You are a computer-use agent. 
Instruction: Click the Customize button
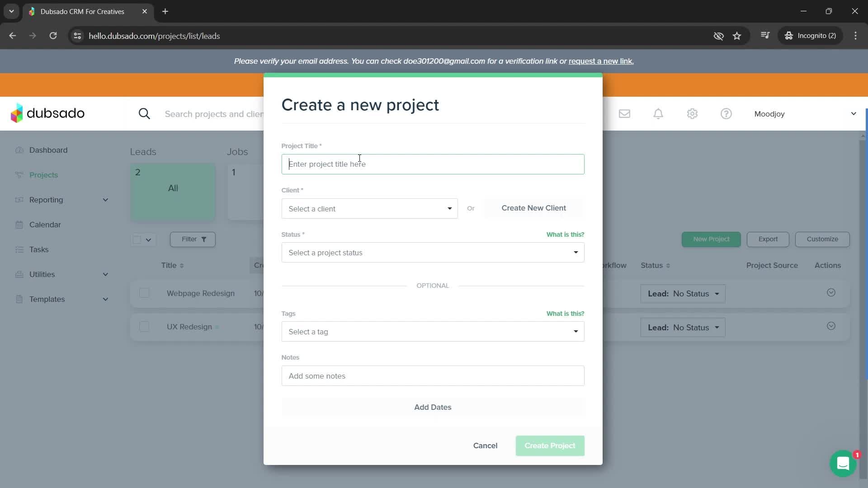(822, 239)
